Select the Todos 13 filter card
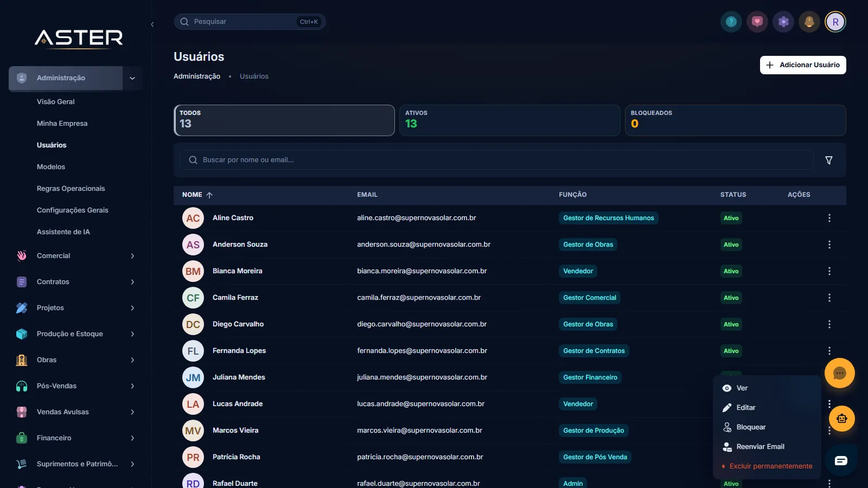 (x=284, y=120)
